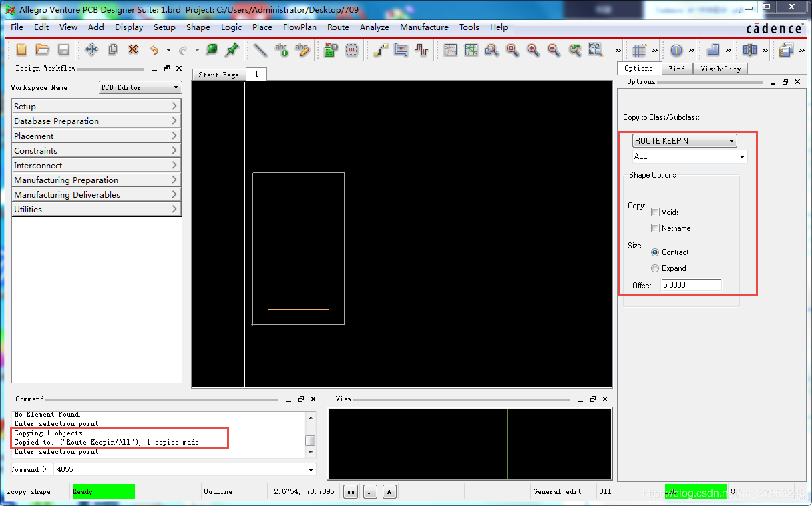Switch to the Visibility tab
Screen dimensions: 812x506
[721, 69]
